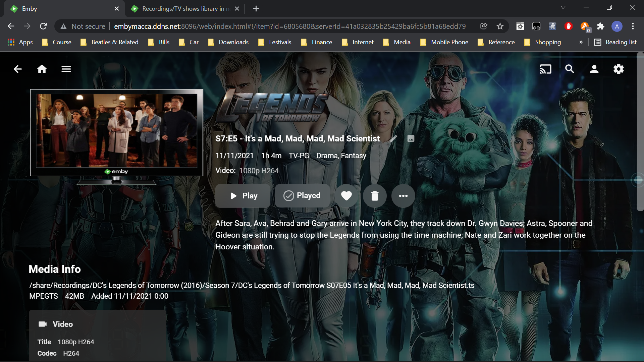Click the cast to device icon
This screenshot has width=644, height=362.
tap(545, 69)
